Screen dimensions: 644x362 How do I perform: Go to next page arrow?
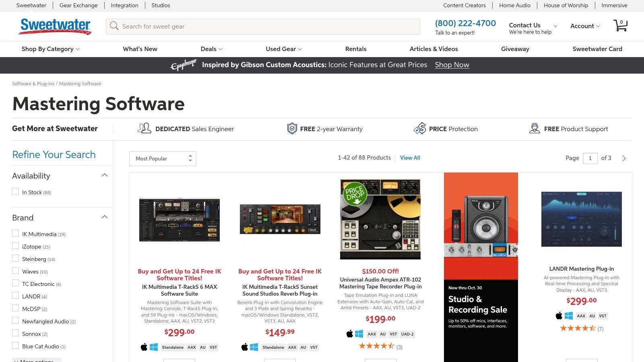pos(624,158)
